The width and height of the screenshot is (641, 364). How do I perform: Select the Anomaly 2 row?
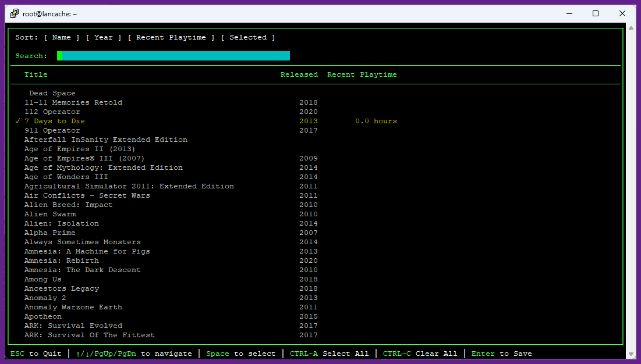(x=45, y=298)
